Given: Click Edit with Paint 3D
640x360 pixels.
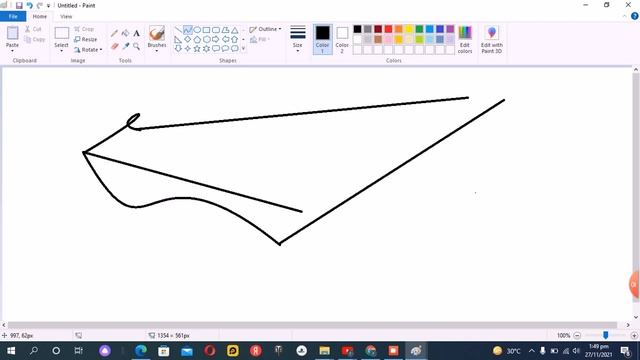Looking at the screenshot, I should tap(491, 40).
